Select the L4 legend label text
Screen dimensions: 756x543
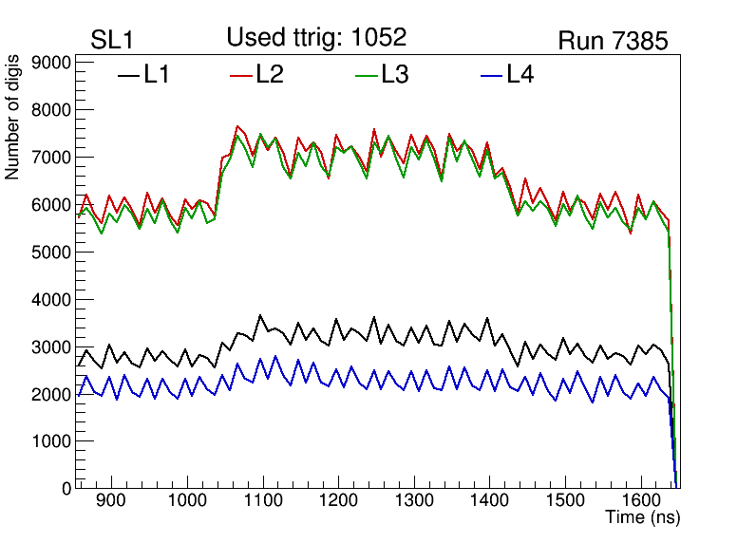click(x=520, y=75)
